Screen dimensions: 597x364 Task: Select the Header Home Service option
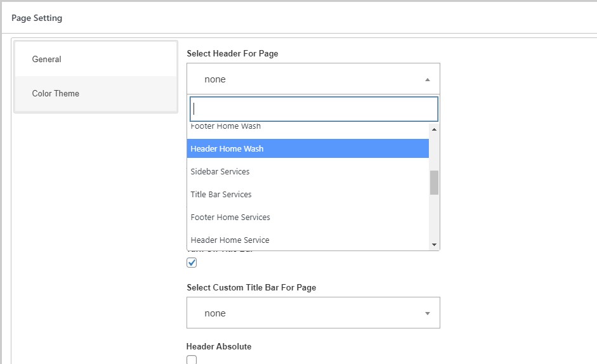pyautogui.click(x=230, y=240)
